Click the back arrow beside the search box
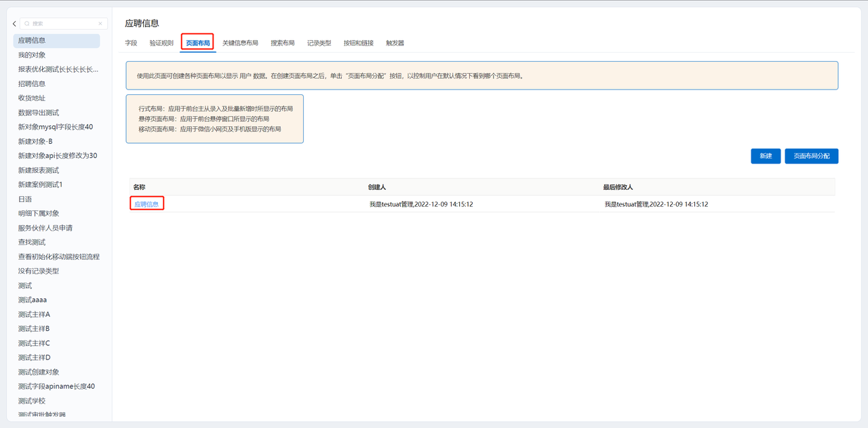 click(14, 24)
